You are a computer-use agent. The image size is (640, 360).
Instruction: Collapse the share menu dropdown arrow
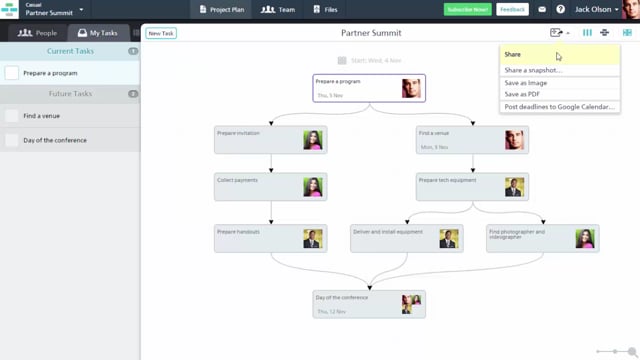(568, 33)
